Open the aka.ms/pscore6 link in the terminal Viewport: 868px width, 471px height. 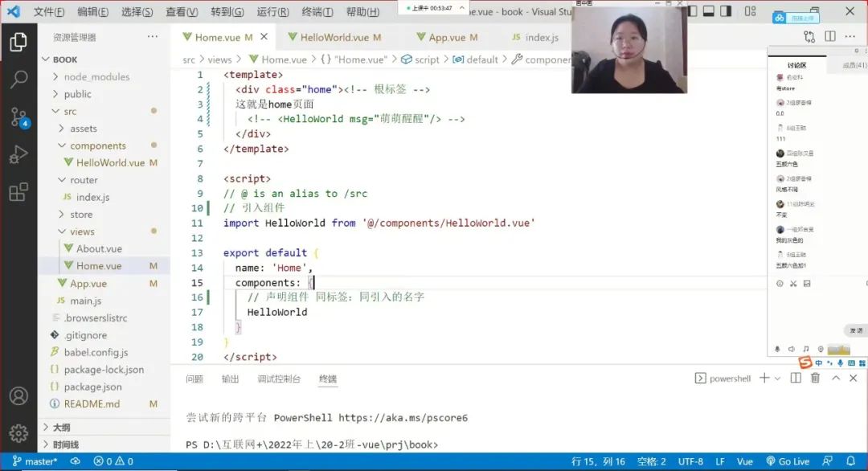pos(403,418)
